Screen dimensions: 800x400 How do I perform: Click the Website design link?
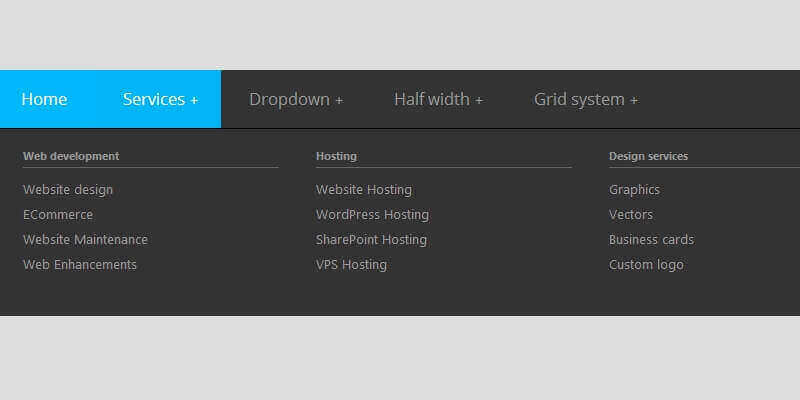pyautogui.click(x=68, y=190)
